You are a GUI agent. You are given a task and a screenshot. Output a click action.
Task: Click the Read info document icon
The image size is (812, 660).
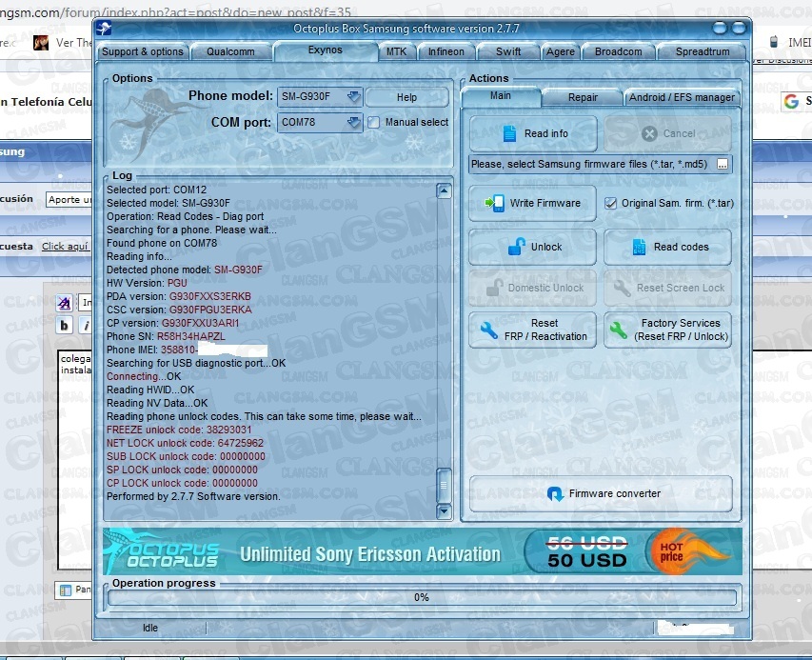509,133
